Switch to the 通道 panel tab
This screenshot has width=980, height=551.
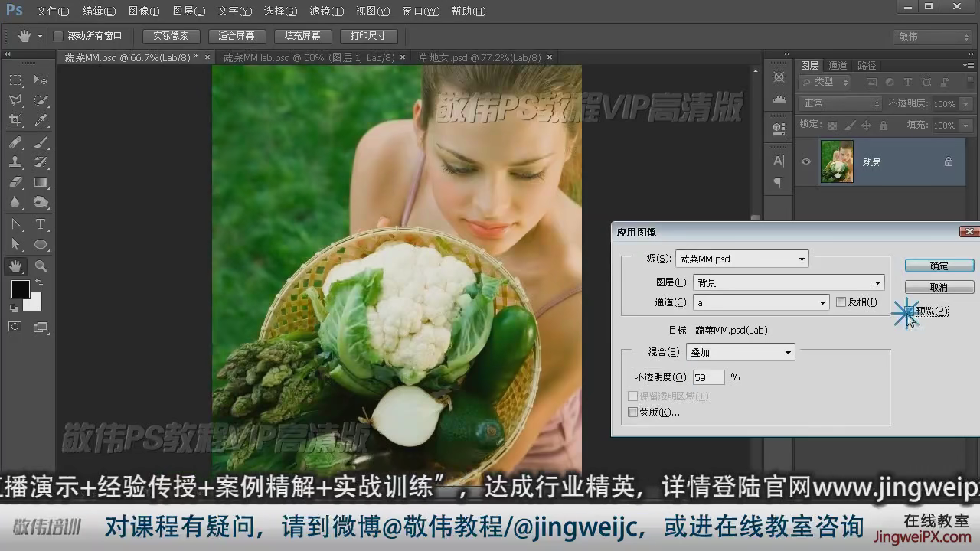pos(838,66)
